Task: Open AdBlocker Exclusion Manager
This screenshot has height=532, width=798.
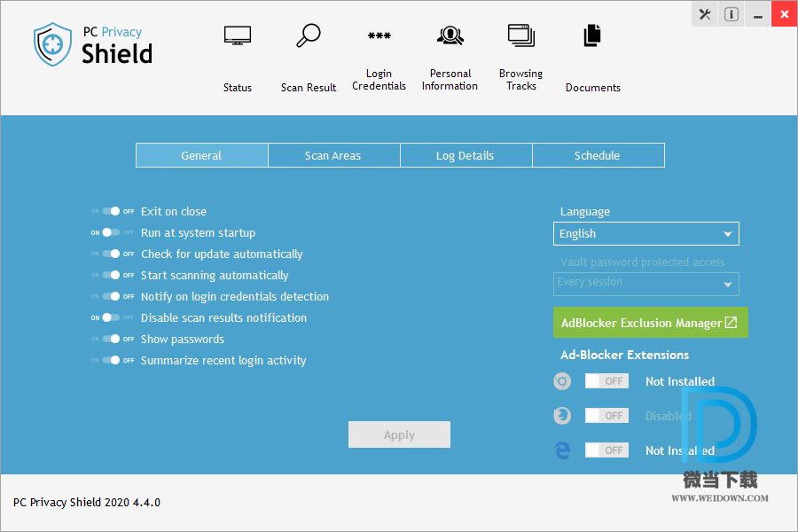Action: pyautogui.click(x=651, y=323)
